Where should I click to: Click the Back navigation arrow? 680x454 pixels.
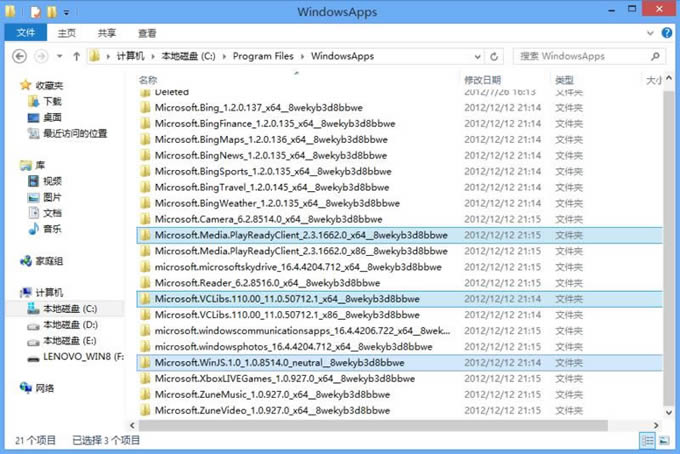19,56
